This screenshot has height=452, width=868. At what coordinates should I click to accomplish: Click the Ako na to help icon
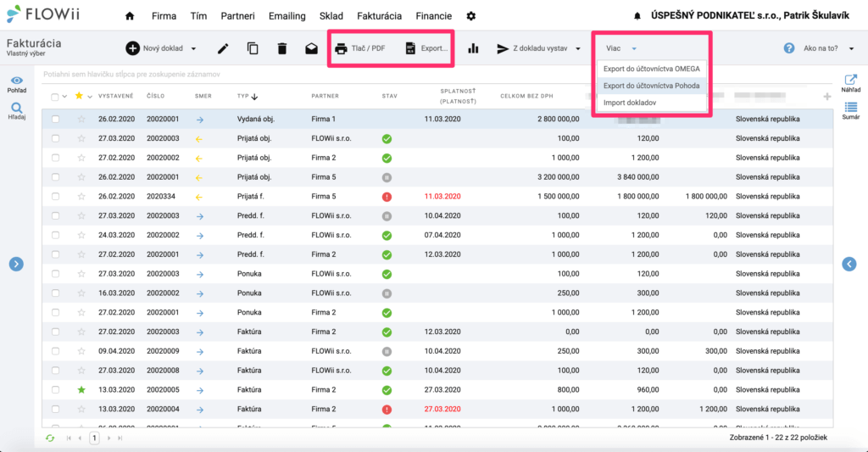click(x=789, y=48)
